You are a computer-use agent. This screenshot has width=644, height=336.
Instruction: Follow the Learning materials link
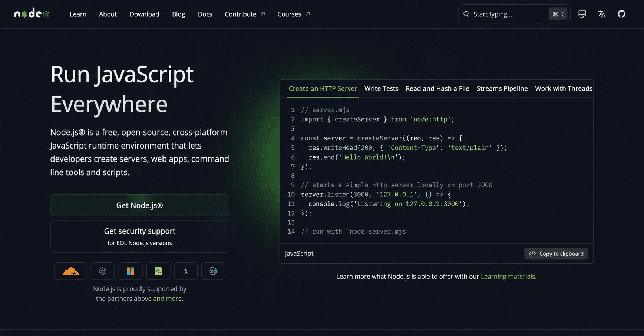pos(508,277)
